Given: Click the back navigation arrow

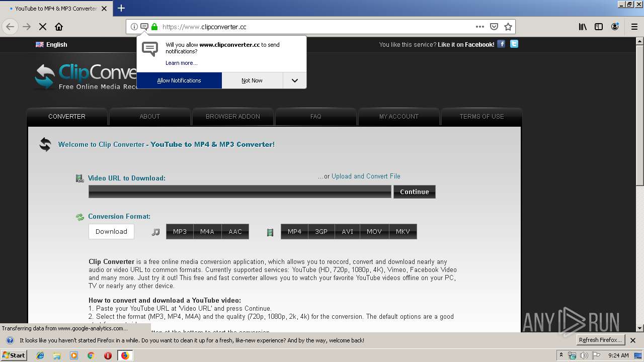Looking at the screenshot, I should [10, 27].
